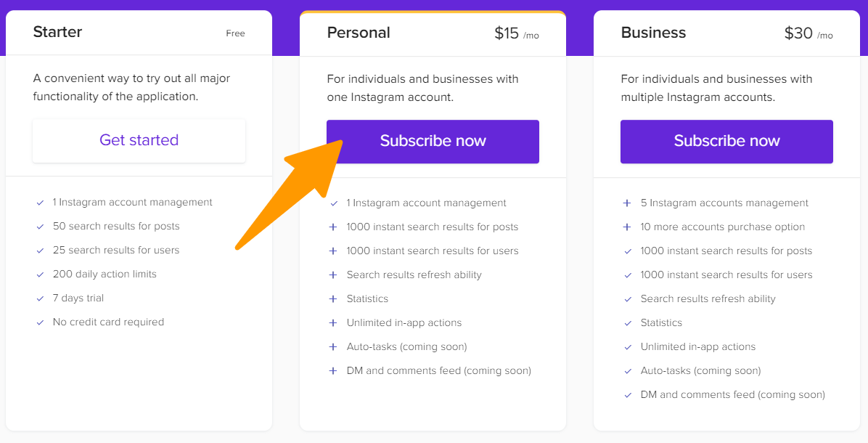Click plus icon next to Unlimited in-app actions in Personal
Viewport: 868px width, 443px height.
click(333, 322)
